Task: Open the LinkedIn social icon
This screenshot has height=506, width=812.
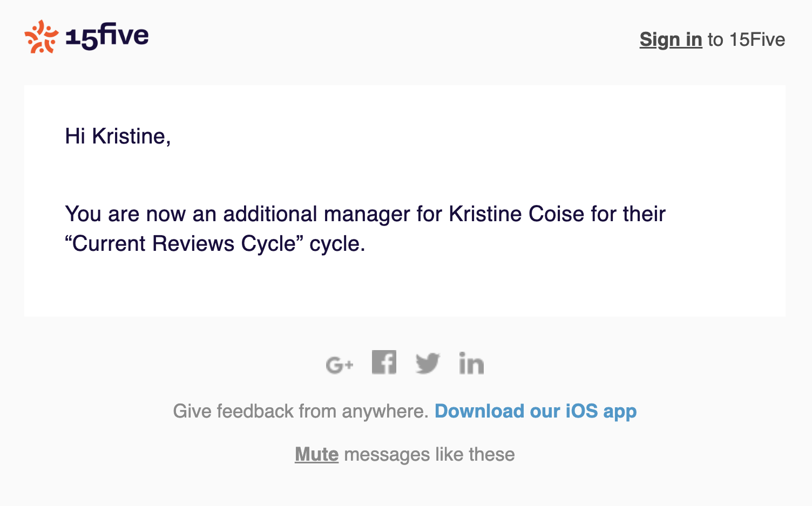Action: click(471, 363)
